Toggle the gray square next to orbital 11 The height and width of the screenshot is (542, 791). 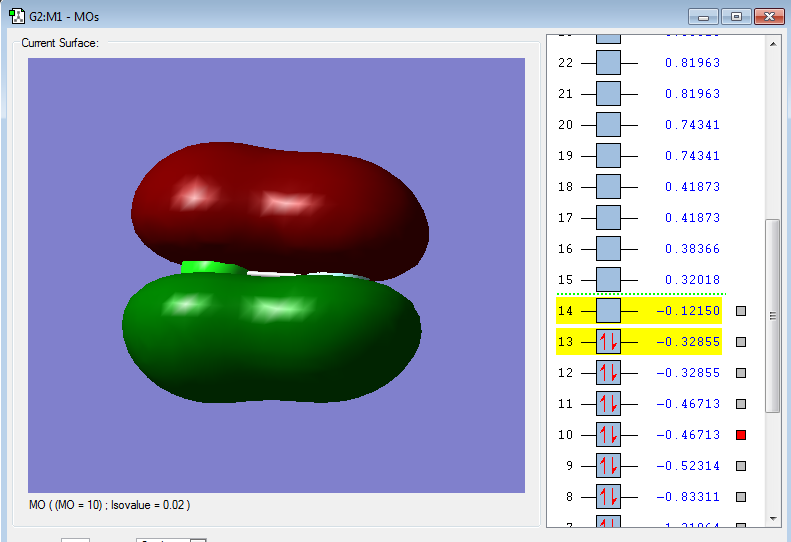741,404
